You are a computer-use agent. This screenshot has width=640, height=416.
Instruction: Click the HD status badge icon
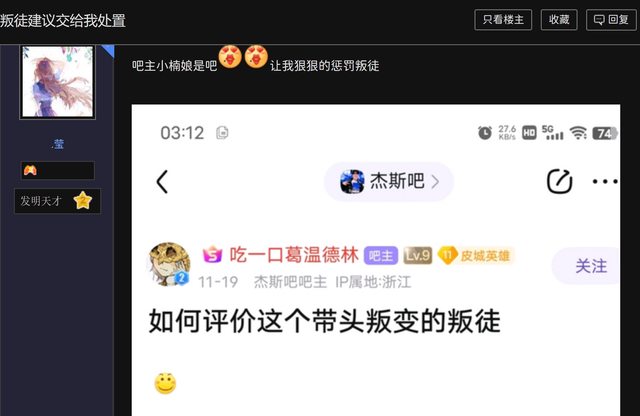529,133
